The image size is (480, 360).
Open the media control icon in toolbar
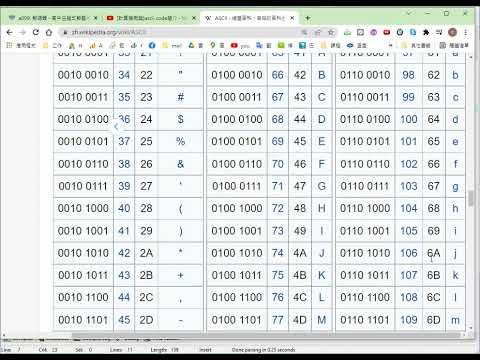pos(439,32)
